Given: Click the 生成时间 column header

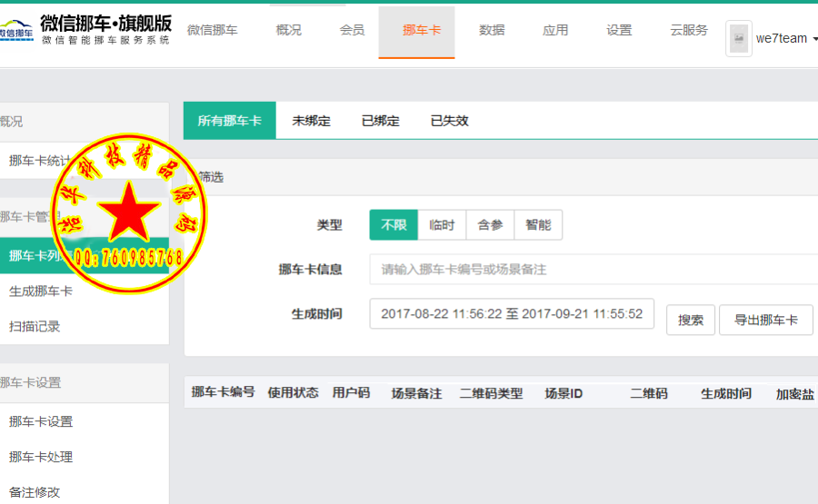Looking at the screenshot, I should click(726, 393).
